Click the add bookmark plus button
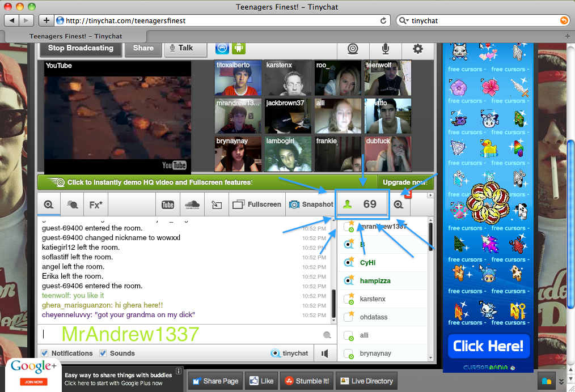 pyautogui.click(x=46, y=20)
